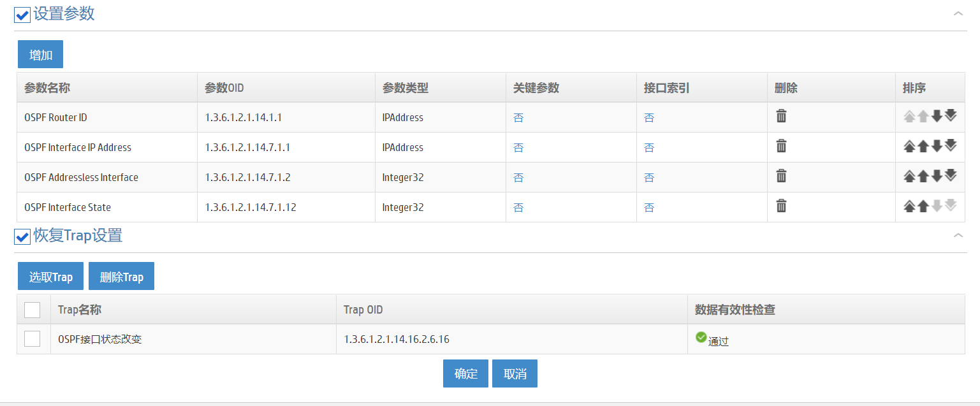Delete the OSPF Interface IP Address parameter

(781, 146)
